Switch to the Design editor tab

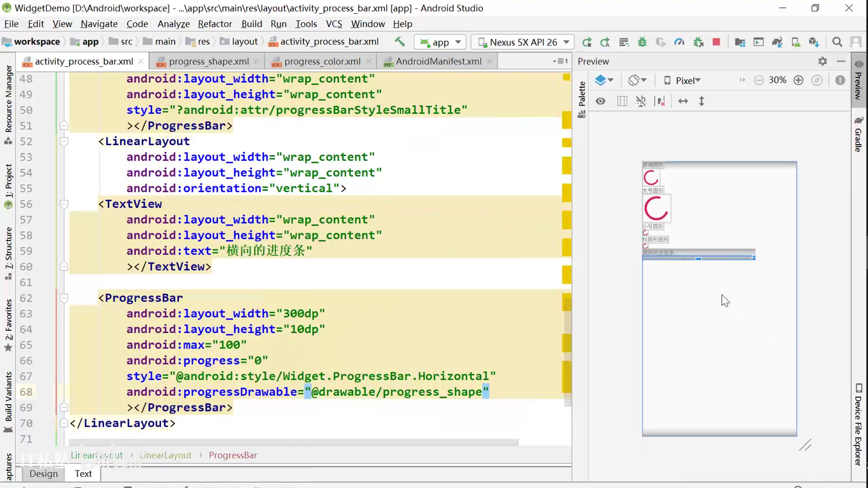43,474
